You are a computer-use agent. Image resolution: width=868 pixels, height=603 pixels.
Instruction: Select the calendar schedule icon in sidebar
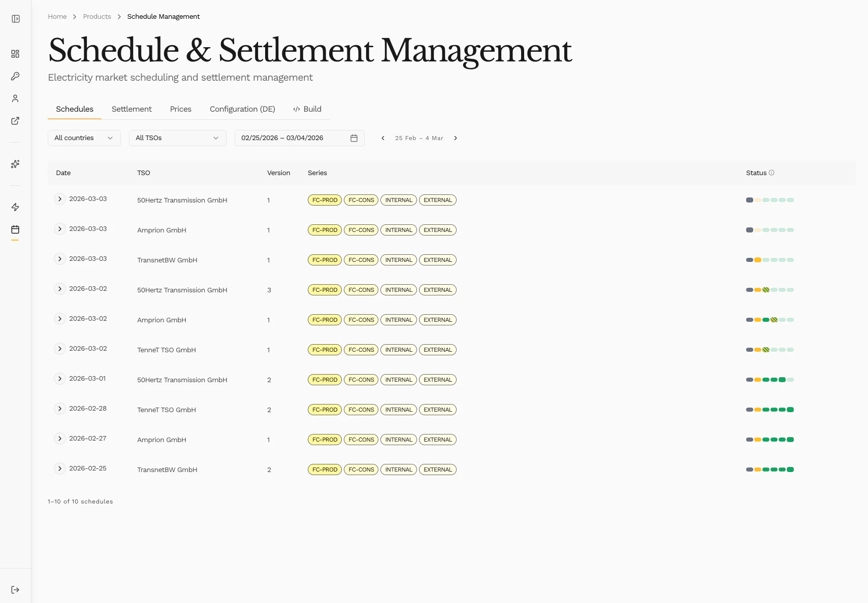pos(15,229)
